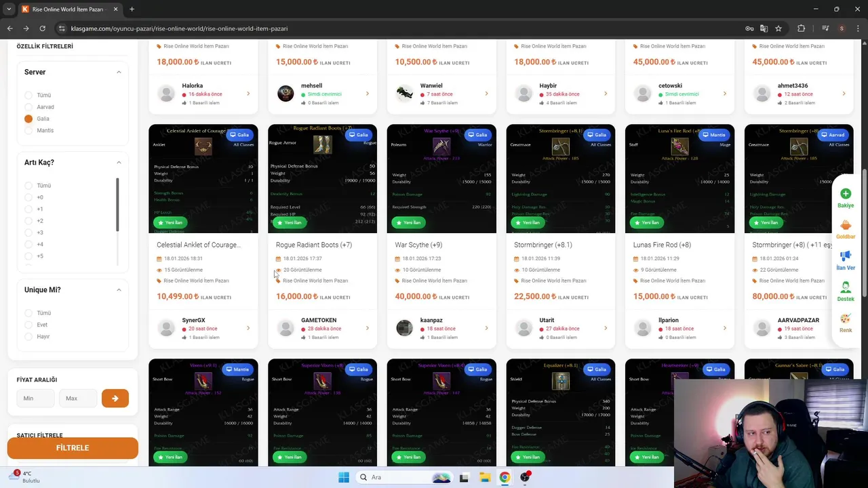Focus the Min price input field
The width and height of the screenshot is (868, 488).
(x=36, y=398)
